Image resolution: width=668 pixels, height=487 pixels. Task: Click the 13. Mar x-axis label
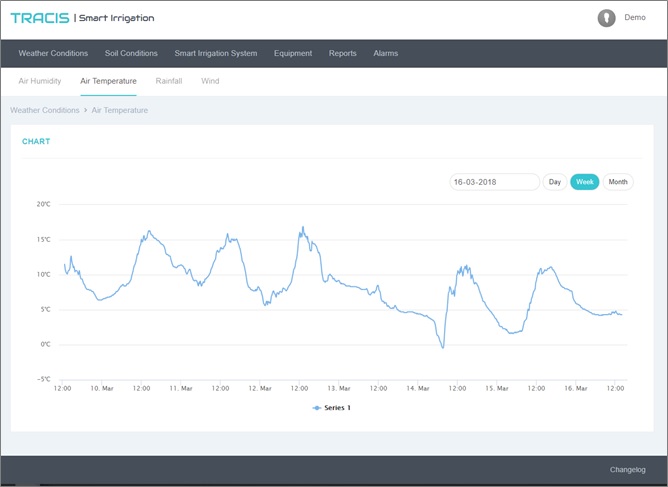pyautogui.click(x=339, y=389)
